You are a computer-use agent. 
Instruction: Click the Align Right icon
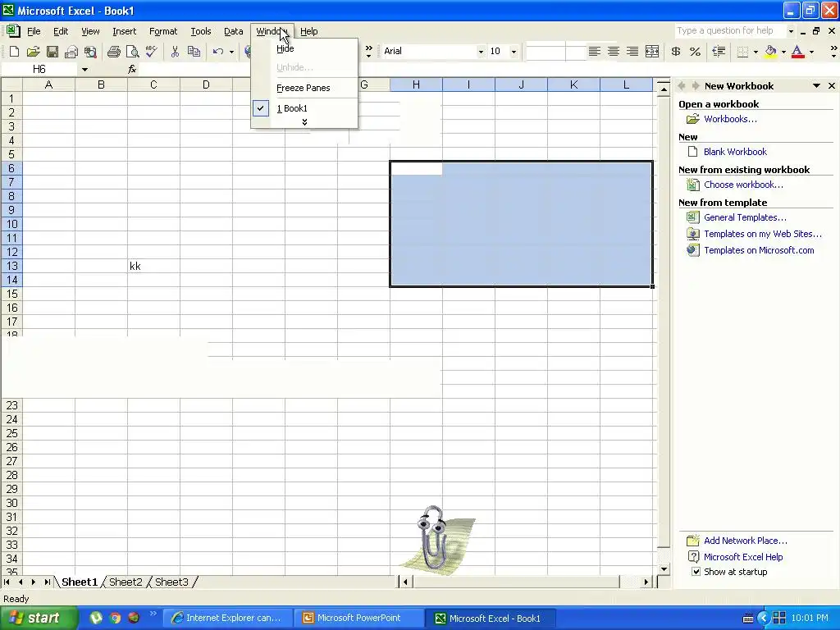(632, 52)
